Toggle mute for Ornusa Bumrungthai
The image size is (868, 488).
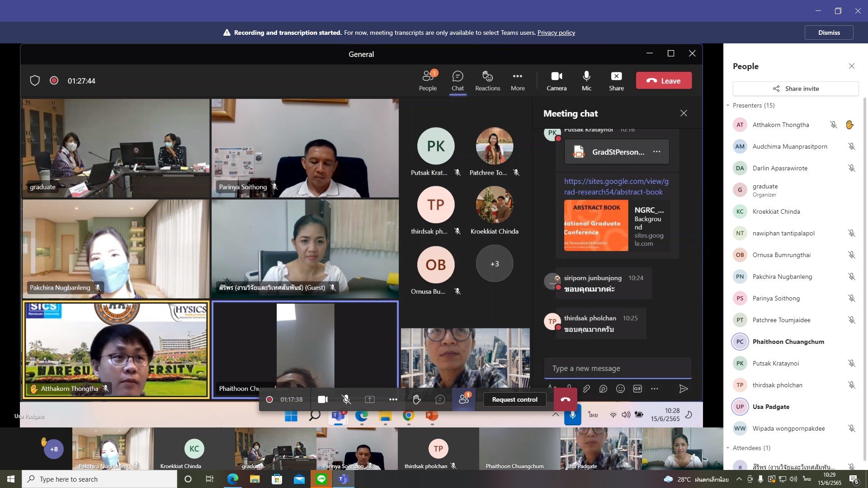851,255
